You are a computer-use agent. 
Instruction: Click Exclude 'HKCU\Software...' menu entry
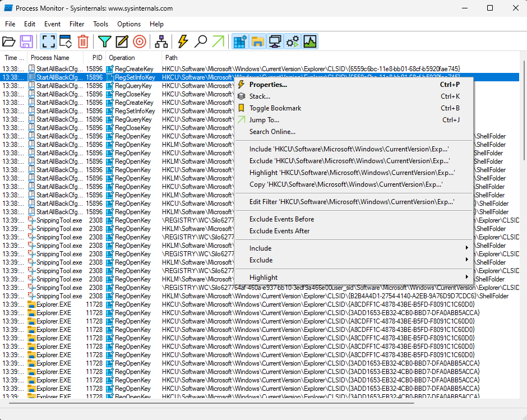point(354,161)
